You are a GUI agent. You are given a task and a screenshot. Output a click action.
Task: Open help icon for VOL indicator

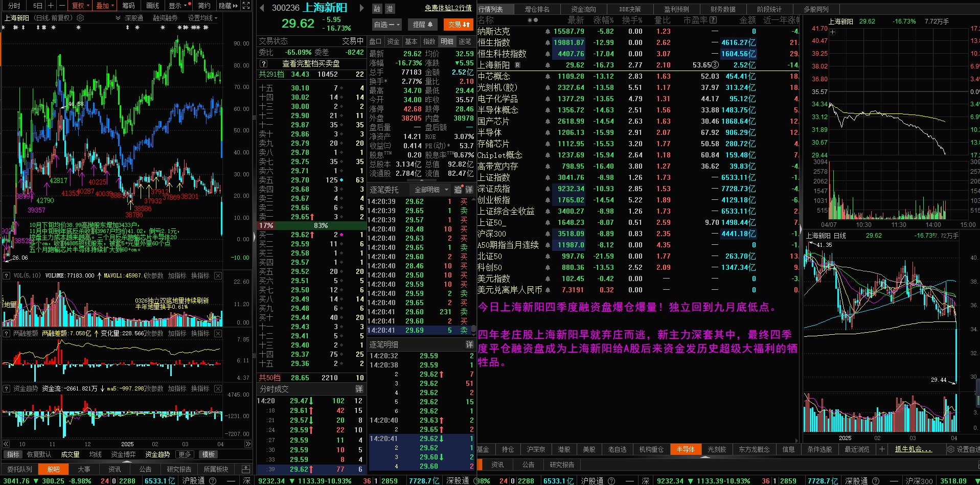click(x=7, y=275)
